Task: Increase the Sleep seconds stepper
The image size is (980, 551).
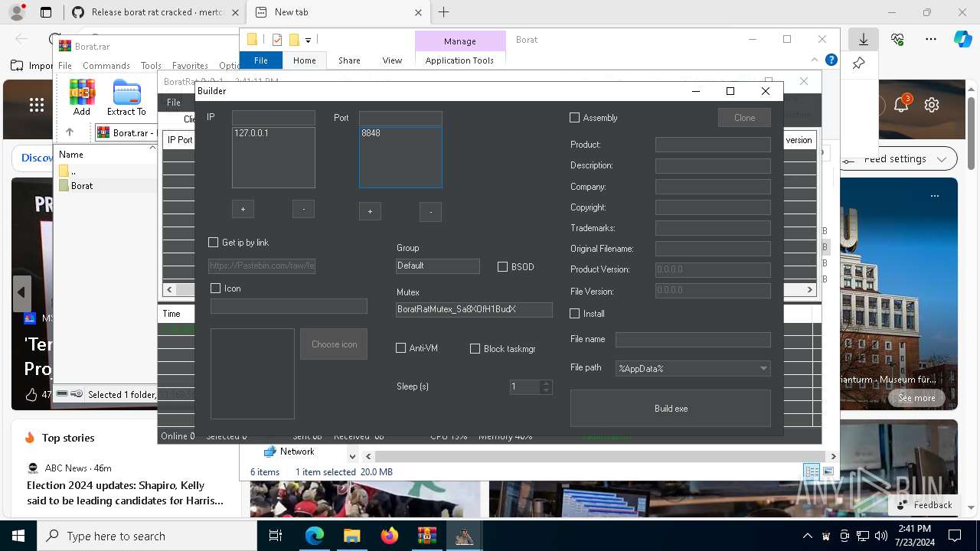Action: pyautogui.click(x=546, y=383)
